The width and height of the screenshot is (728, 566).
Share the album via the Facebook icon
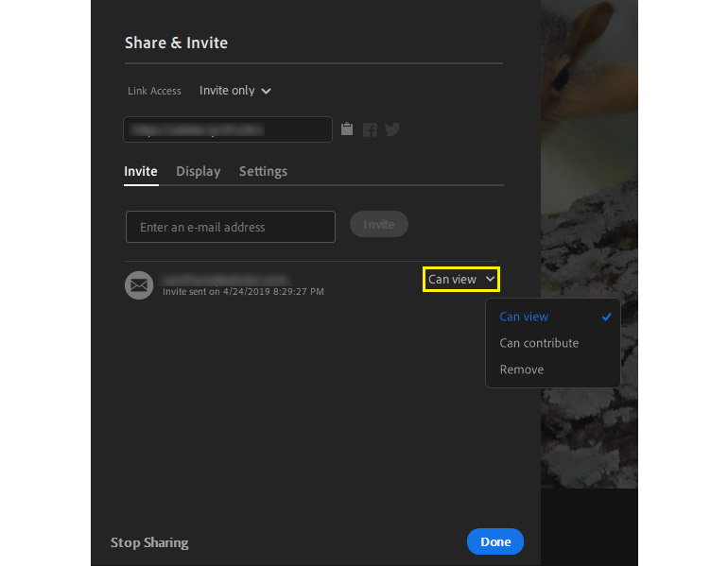(x=370, y=129)
